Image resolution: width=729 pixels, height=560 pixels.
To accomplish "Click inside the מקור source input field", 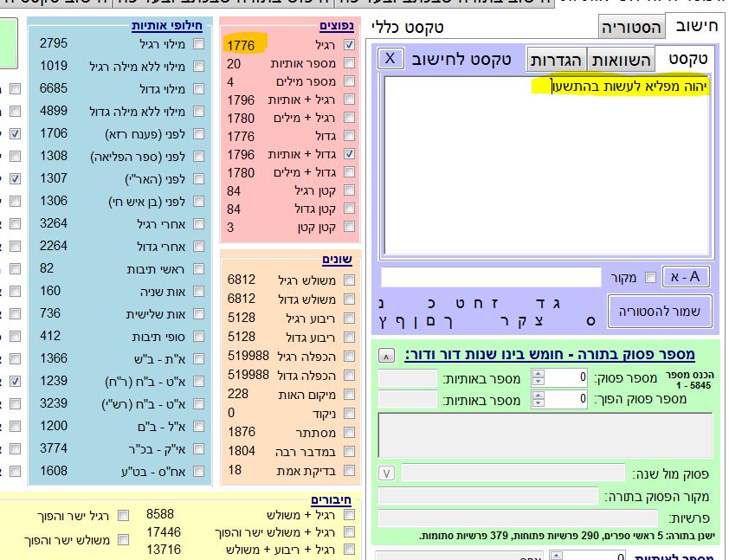I will [491, 277].
